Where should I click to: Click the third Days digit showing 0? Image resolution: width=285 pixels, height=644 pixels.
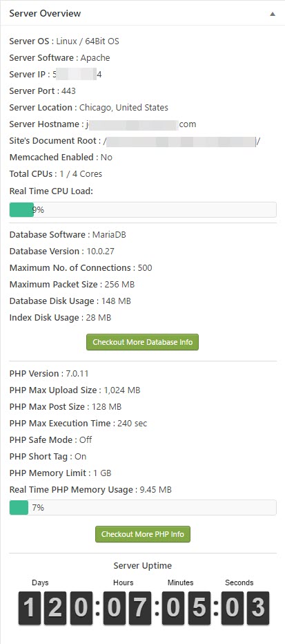[x=81, y=608]
